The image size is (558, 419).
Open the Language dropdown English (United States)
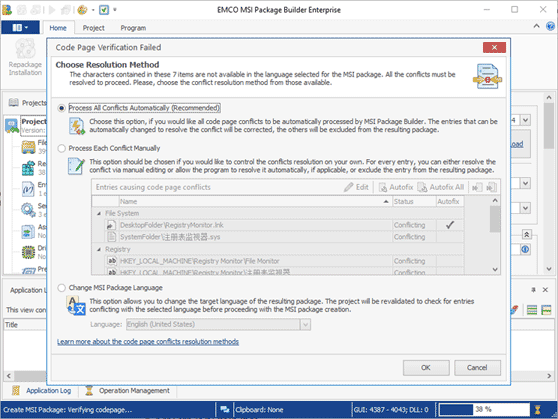point(218,325)
